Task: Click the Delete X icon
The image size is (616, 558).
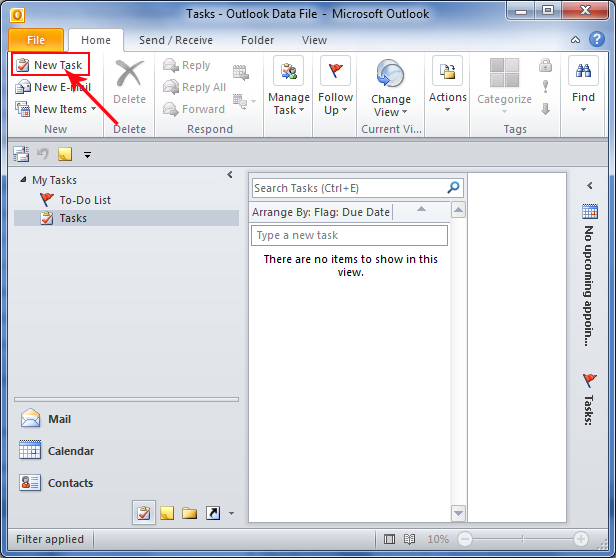Action: (129, 73)
